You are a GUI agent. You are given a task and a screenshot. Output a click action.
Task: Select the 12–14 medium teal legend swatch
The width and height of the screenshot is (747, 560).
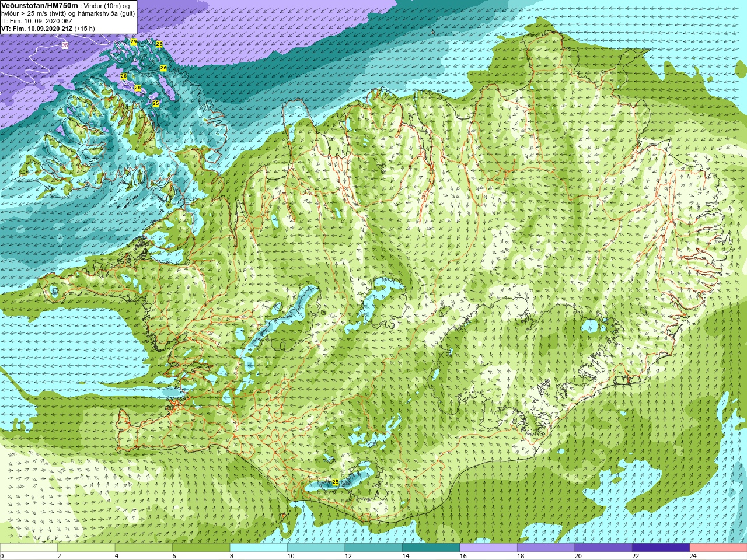point(373,548)
